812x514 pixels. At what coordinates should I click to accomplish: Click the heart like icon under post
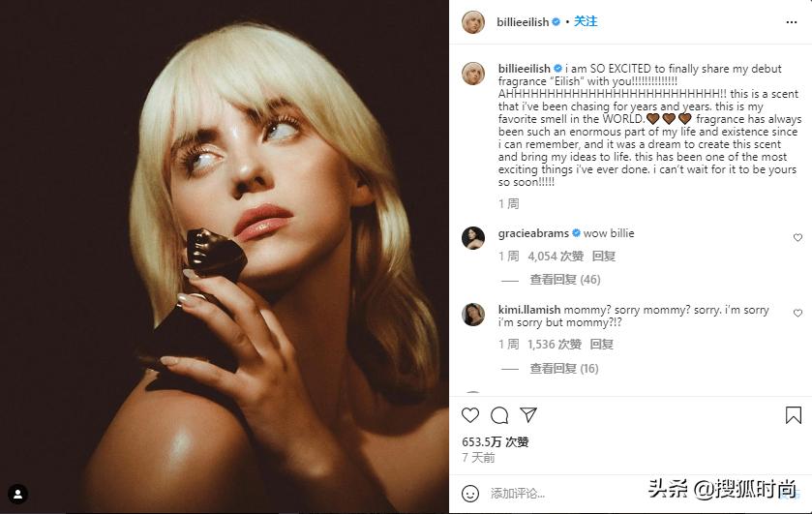click(470, 415)
